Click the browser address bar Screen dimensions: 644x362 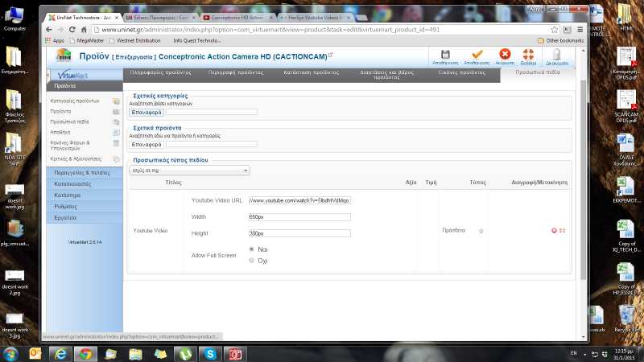click(321, 30)
